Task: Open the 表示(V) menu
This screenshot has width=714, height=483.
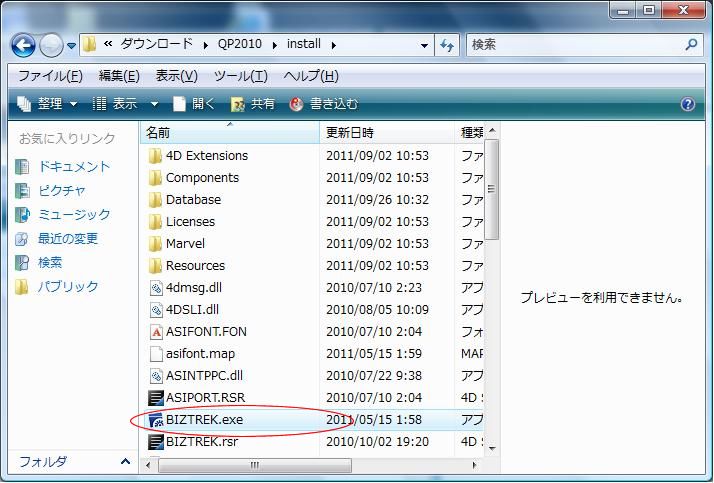Action: [x=177, y=76]
